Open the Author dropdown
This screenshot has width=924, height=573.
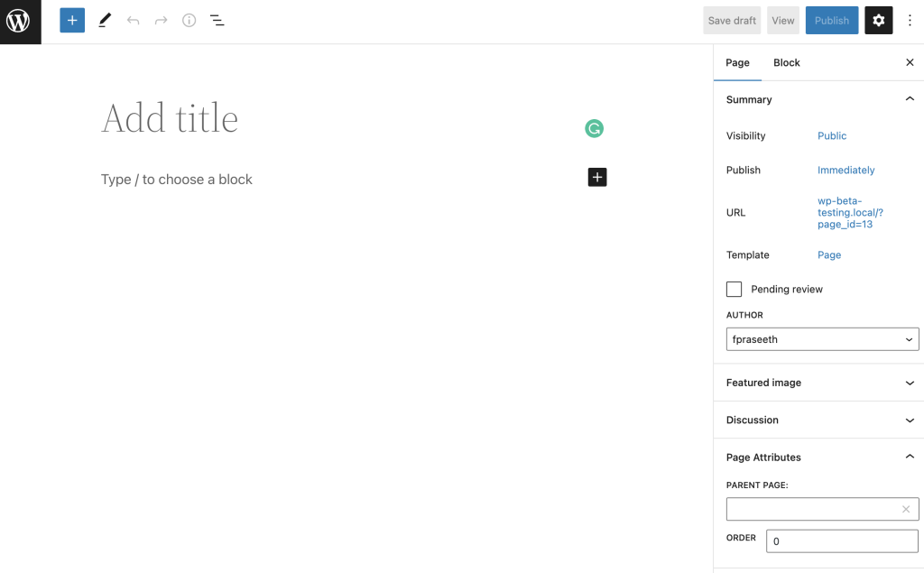[x=822, y=338]
